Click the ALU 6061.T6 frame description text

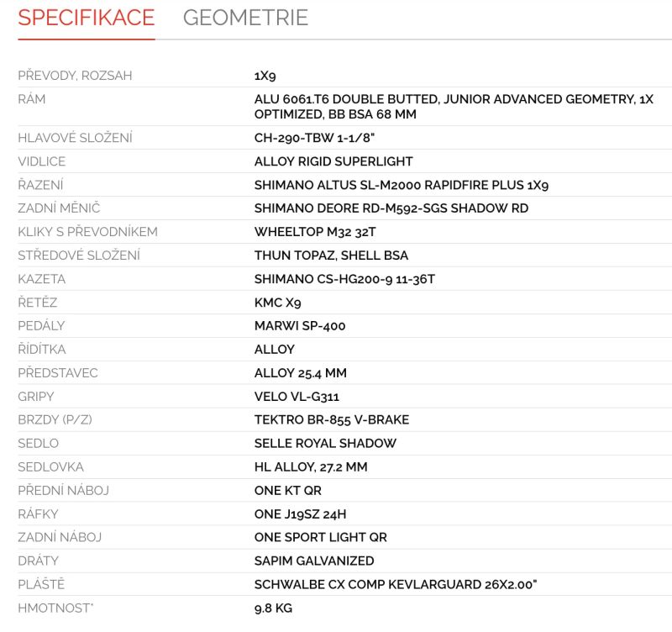[x=454, y=107]
